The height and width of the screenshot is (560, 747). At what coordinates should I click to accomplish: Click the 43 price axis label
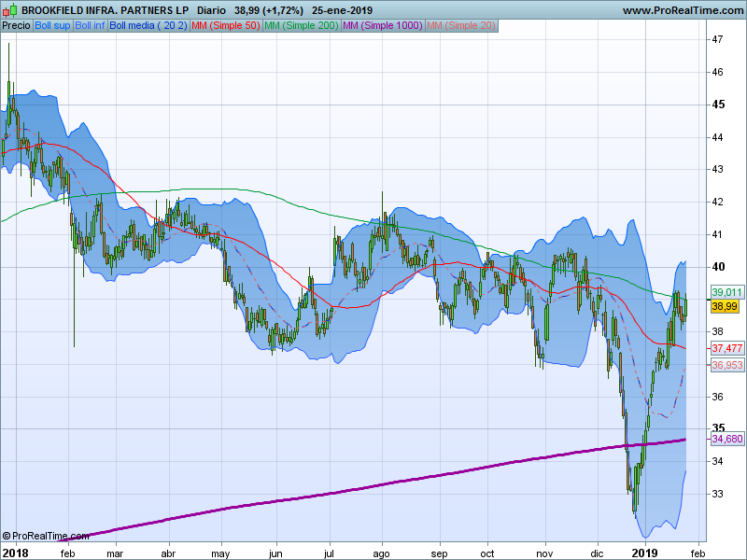(x=717, y=169)
